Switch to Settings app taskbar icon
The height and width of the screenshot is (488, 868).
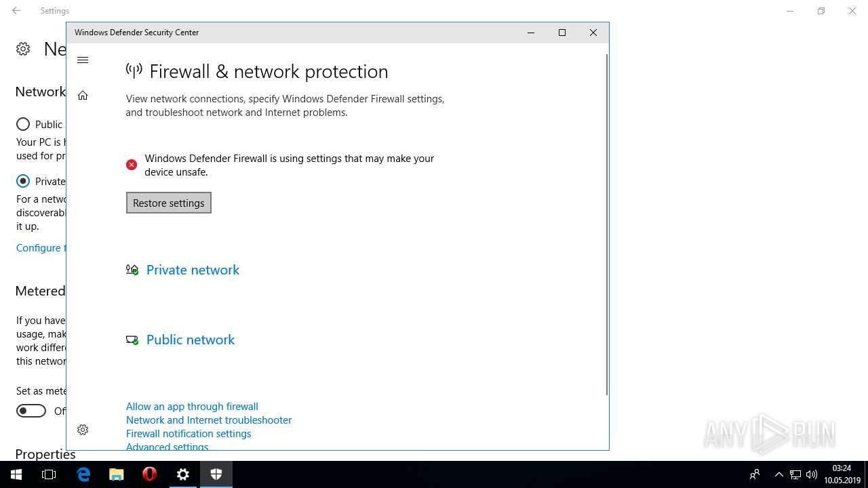coord(183,474)
